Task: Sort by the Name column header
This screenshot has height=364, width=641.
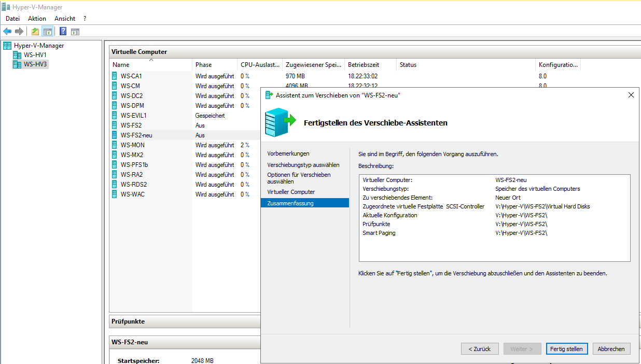Action: (151, 65)
